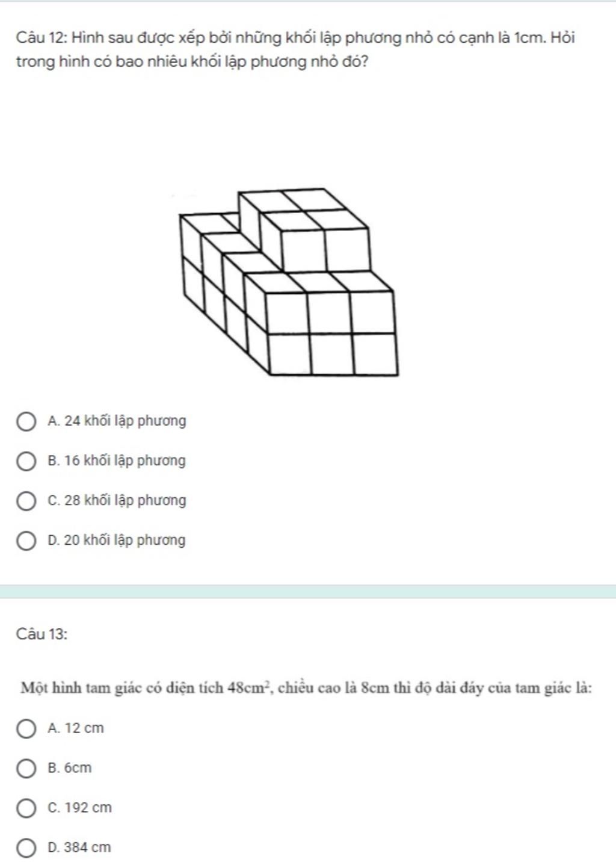Pick radio circle beside D. 384 cm

click(25, 848)
